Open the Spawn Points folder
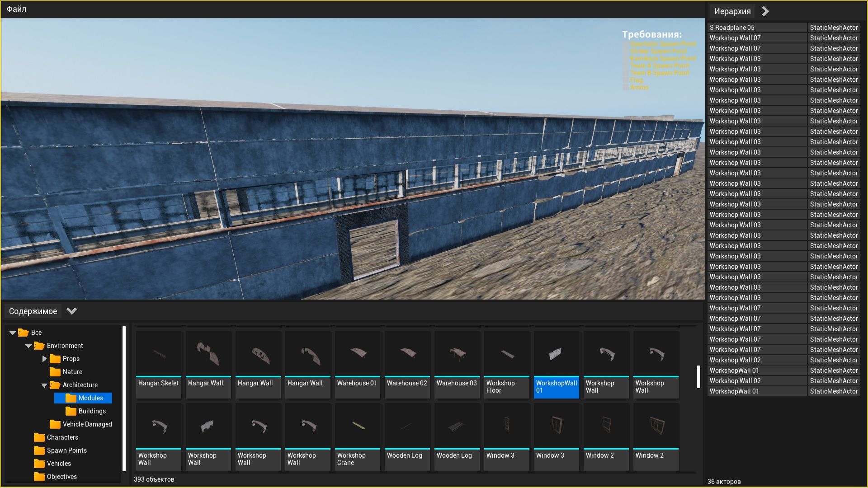The width and height of the screenshot is (868, 488). pyautogui.click(x=61, y=450)
